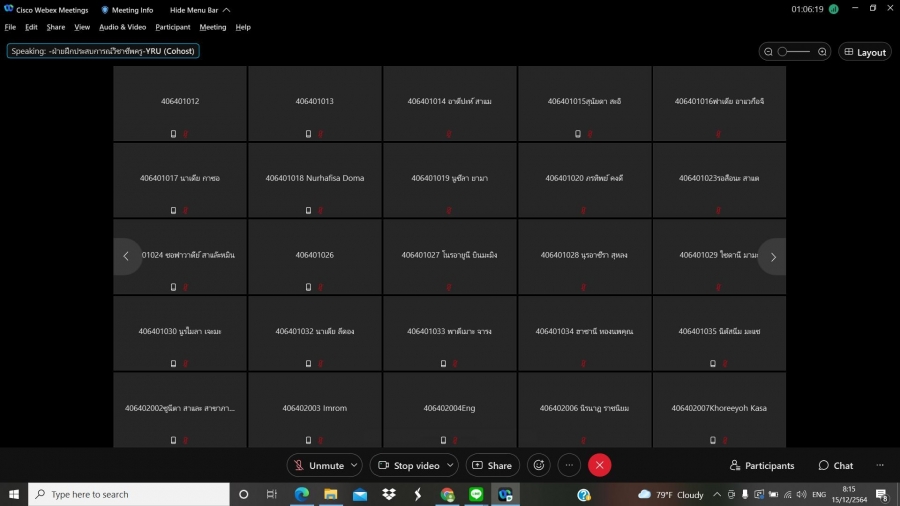900x506 pixels.
Task: Open the Chat panel
Action: 836,465
